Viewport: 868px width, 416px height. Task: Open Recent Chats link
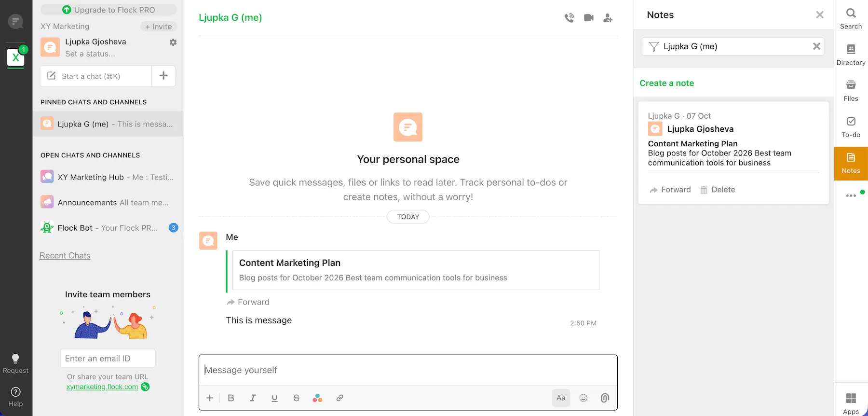click(65, 256)
